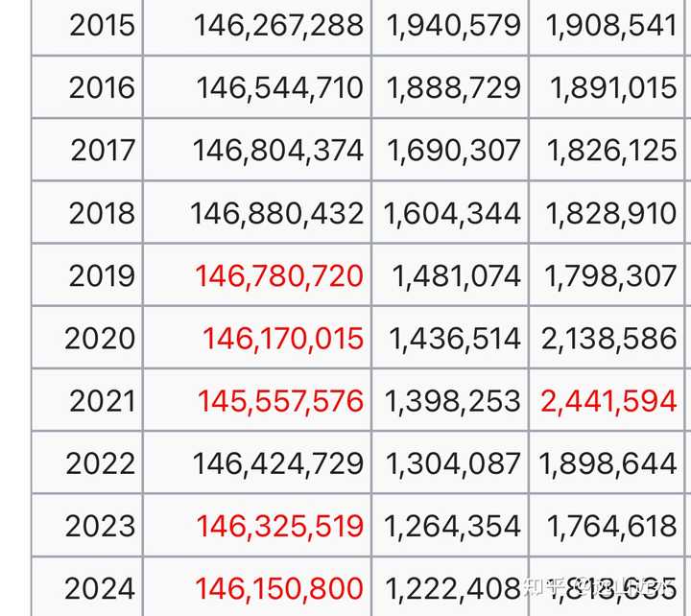Click population value 146,267,288
The height and width of the screenshot is (616, 691).
point(278,26)
